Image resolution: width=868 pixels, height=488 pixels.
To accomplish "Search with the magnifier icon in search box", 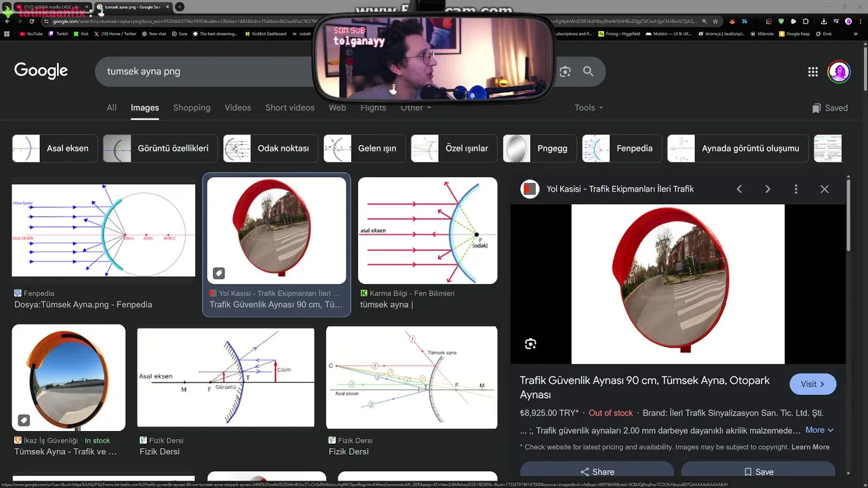I will coord(588,71).
